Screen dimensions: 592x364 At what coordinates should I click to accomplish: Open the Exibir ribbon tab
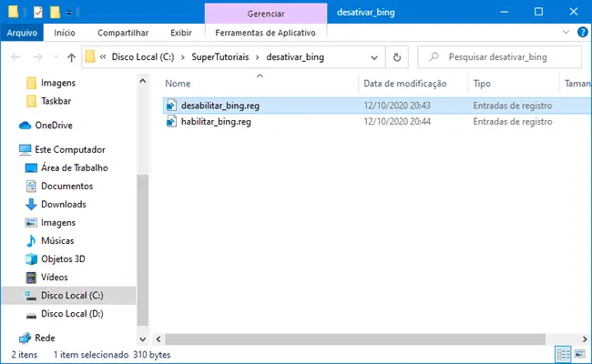click(x=181, y=33)
